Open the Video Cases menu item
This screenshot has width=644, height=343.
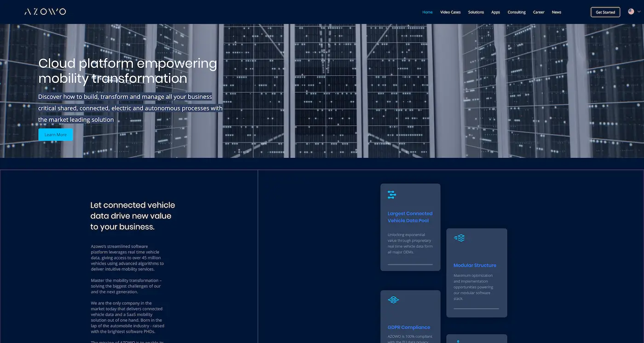click(450, 12)
